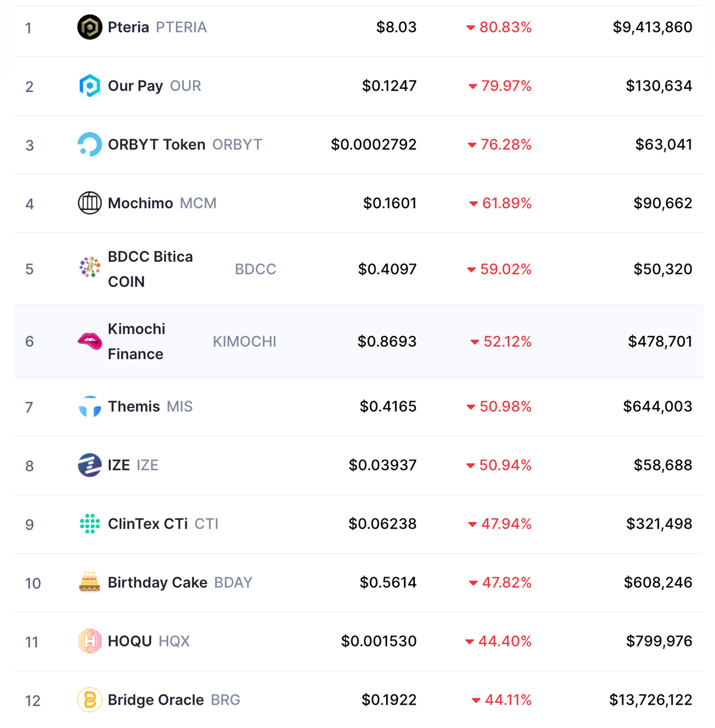Click the Our Pay hexagon logo
This screenshot has width=715, height=728.
[89, 86]
